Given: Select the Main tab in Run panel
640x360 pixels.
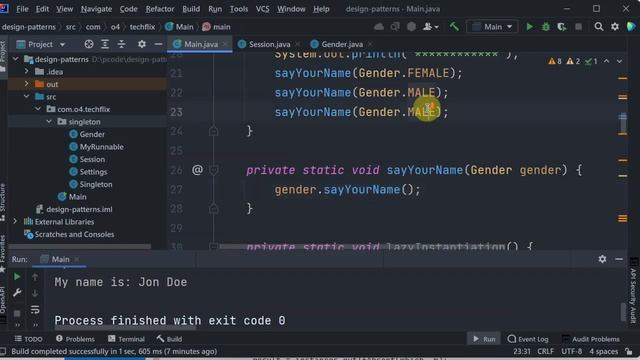Looking at the screenshot, I should 60,259.
